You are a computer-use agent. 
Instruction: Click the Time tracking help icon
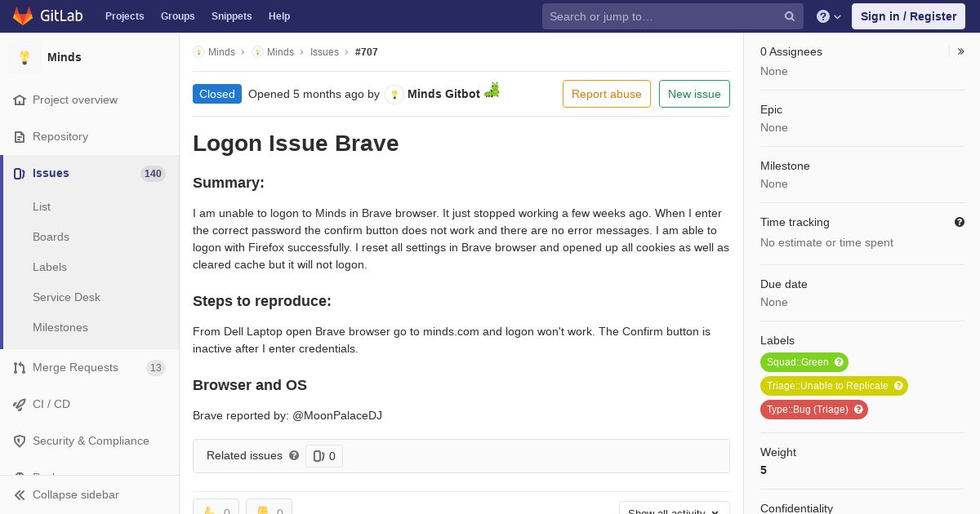(960, 222)
